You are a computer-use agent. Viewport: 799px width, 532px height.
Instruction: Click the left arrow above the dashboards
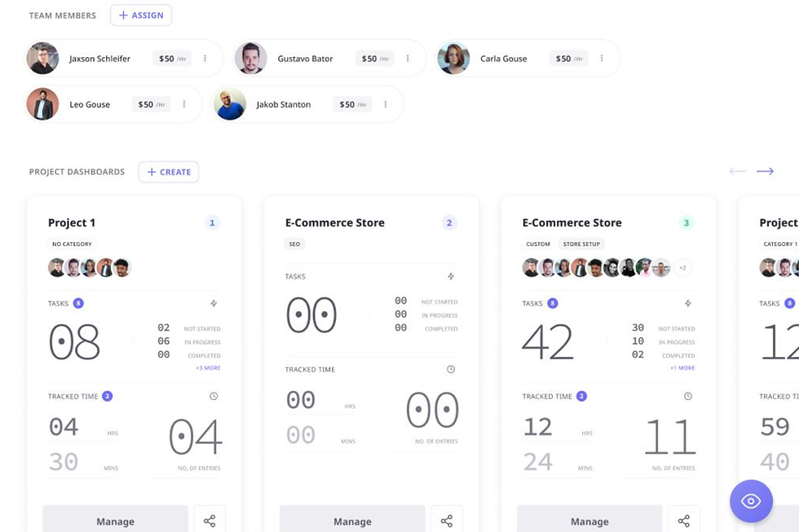point(737,171)
